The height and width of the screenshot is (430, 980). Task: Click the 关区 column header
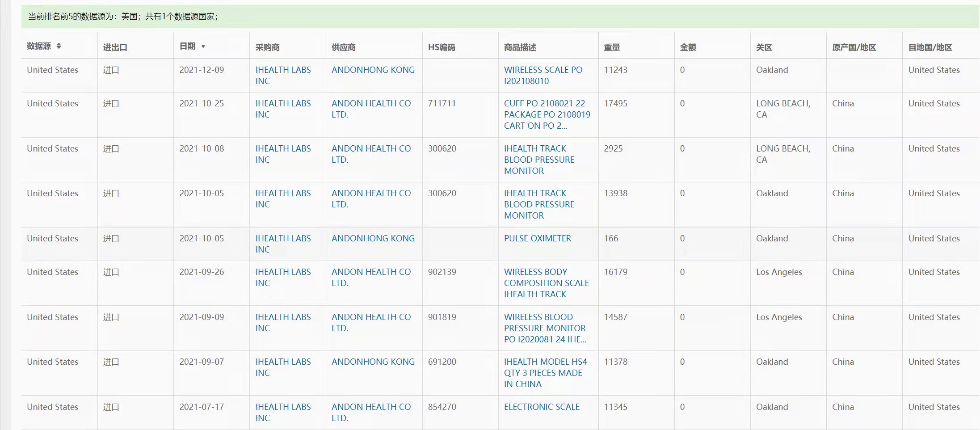click(764, 47)
